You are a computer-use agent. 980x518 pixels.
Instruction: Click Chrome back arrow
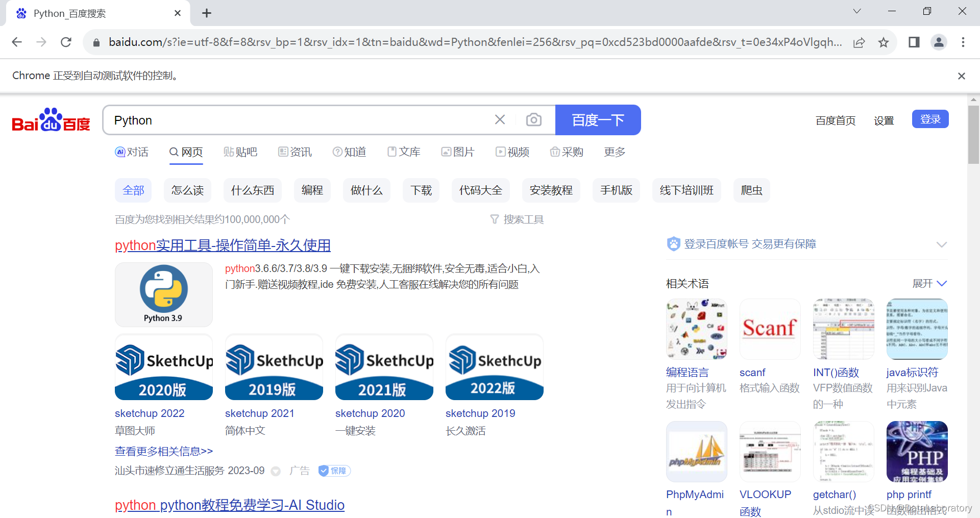[17, 42]
